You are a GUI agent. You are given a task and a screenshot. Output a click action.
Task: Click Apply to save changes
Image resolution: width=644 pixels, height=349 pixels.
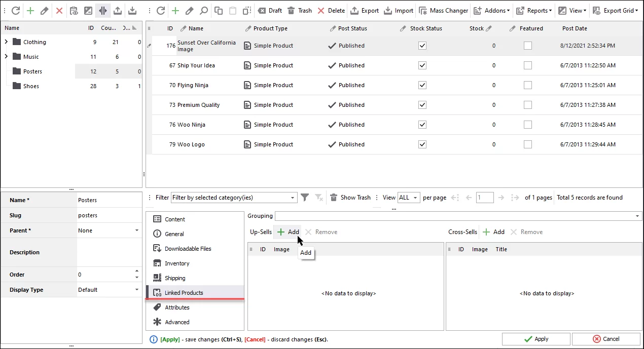[536, 338]
